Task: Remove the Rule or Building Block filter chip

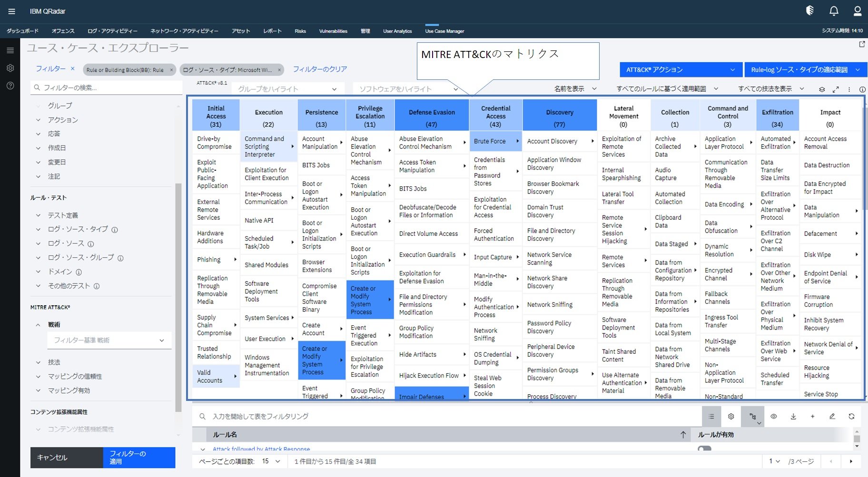Action: pyautogui.click(x=171, y=70)
